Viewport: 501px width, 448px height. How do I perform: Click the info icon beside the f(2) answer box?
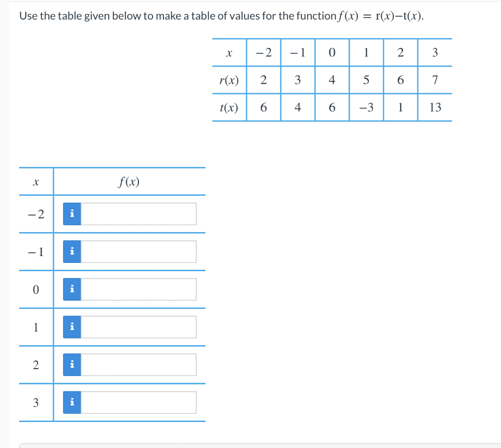[x=72, y=364]
